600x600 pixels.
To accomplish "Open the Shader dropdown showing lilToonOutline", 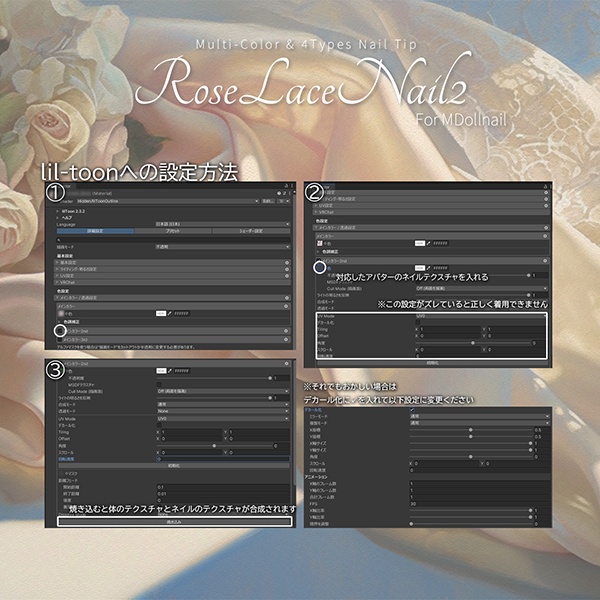I will [x=168, y=201].
